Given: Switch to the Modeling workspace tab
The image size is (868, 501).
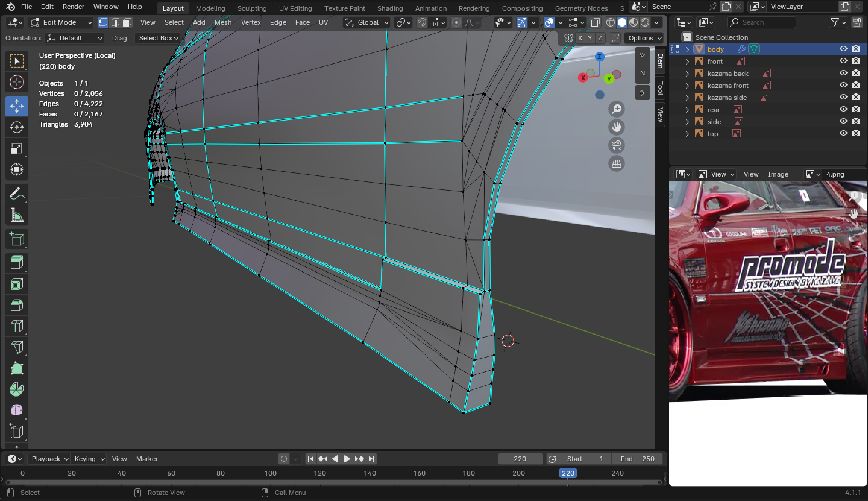Looking at the screenshot, I should click(x=210, y=8).
